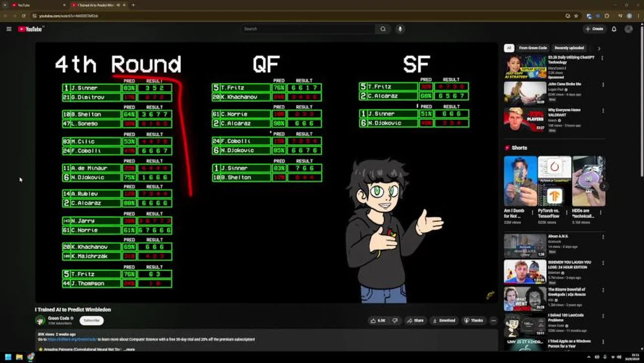Open the sponsored ChatGPT Technology video thumbnail
Viewport: 644px width, 363px height.
525,67
